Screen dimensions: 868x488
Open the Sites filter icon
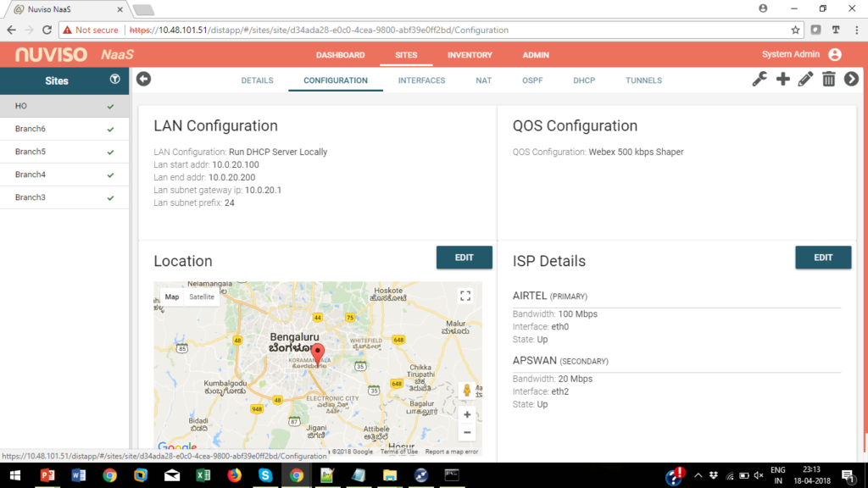click(114, 80)
